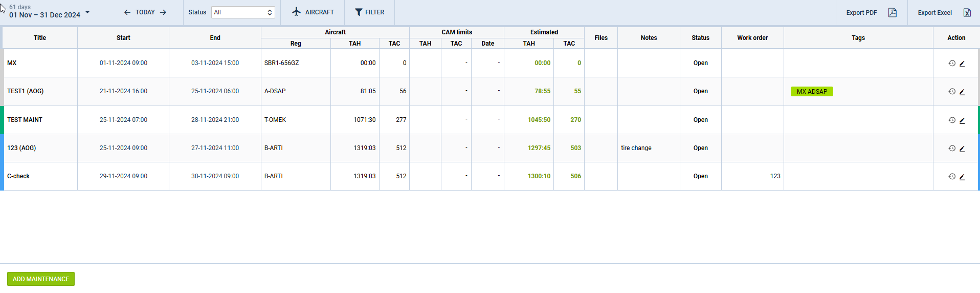Select the MX title cell

(x=40, y=63)
